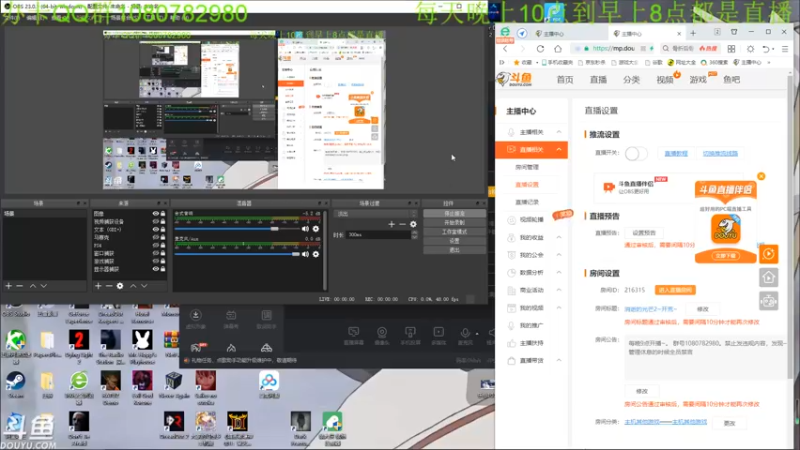Screen dimensions: 800x450
Task: Expand the 数据分析 sidebar section
Action: pos(559,272)
